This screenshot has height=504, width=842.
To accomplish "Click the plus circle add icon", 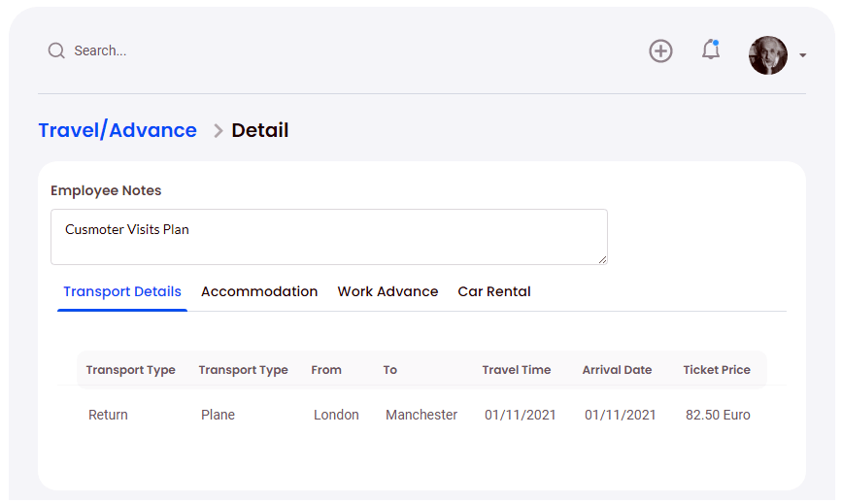I will click(x=660, y=51).
